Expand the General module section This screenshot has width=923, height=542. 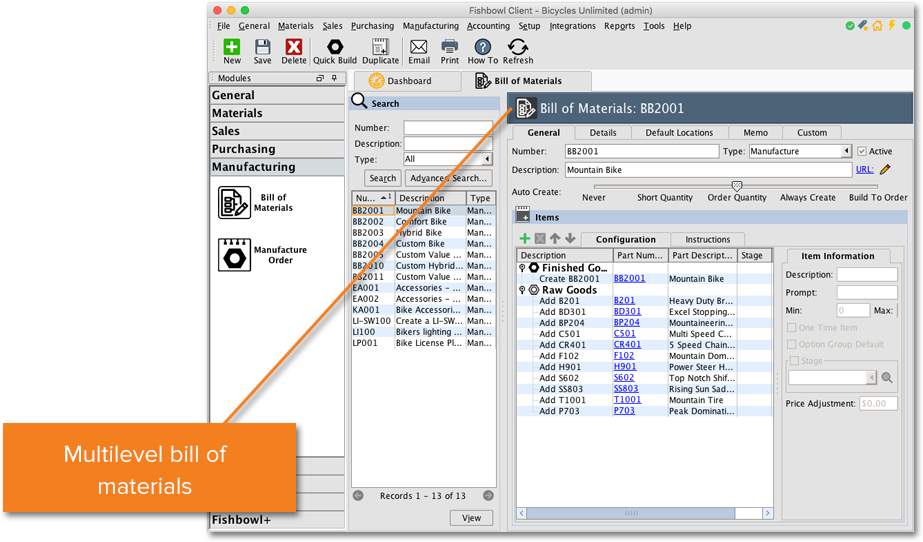(277, 95)
